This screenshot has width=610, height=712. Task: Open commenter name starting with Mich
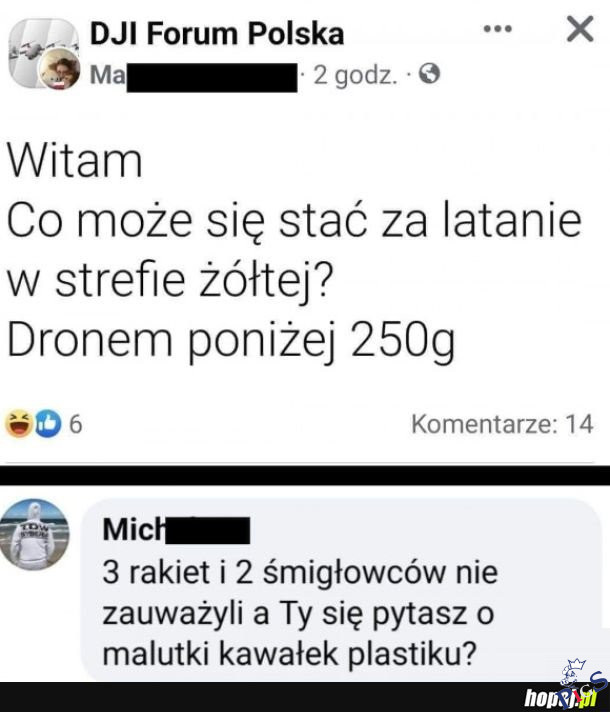pos(176,529)
